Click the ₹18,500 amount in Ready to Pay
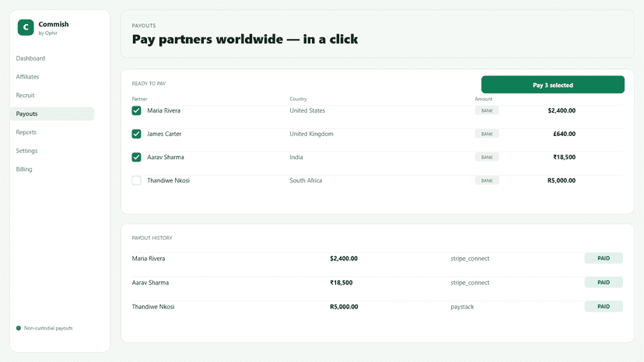 565,157
